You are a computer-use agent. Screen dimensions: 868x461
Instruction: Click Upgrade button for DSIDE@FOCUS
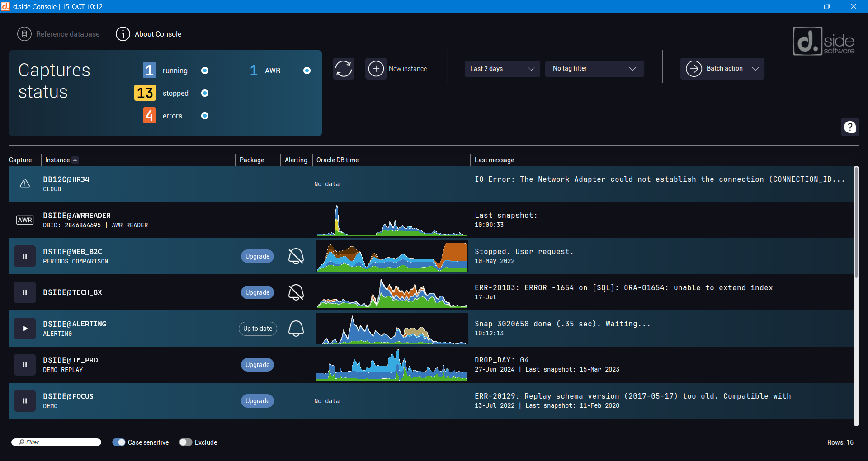(257, 401)
